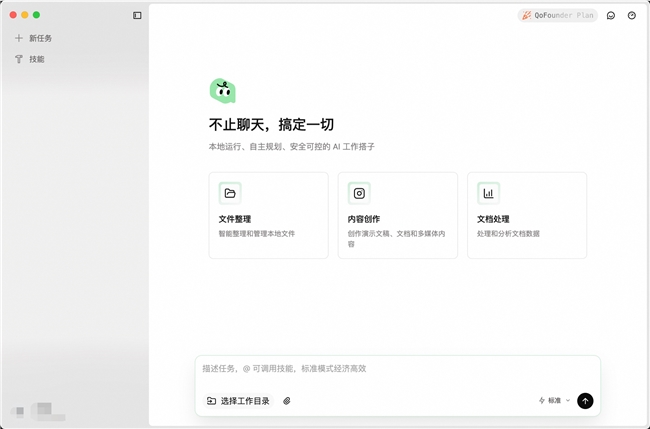Viewport: 650px width, 429px height.
Task: Click the chevron next to 标准
Action: click(x=568, y=401)
